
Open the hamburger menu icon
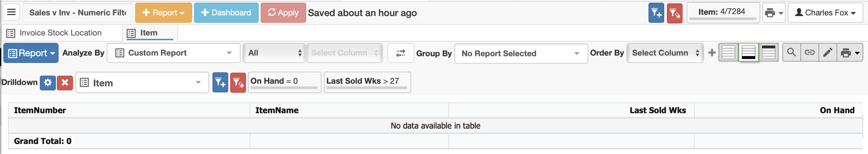click(x=11, y=12)
